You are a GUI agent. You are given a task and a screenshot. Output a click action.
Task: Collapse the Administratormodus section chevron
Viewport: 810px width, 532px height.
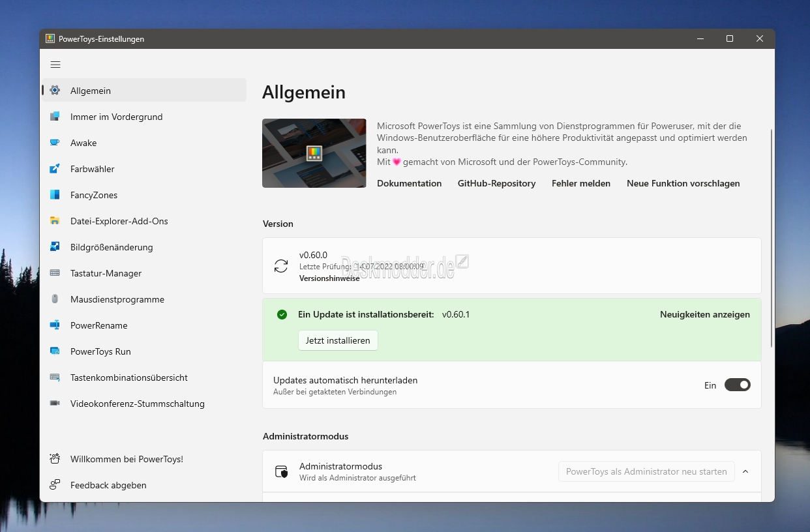point(745,471)
